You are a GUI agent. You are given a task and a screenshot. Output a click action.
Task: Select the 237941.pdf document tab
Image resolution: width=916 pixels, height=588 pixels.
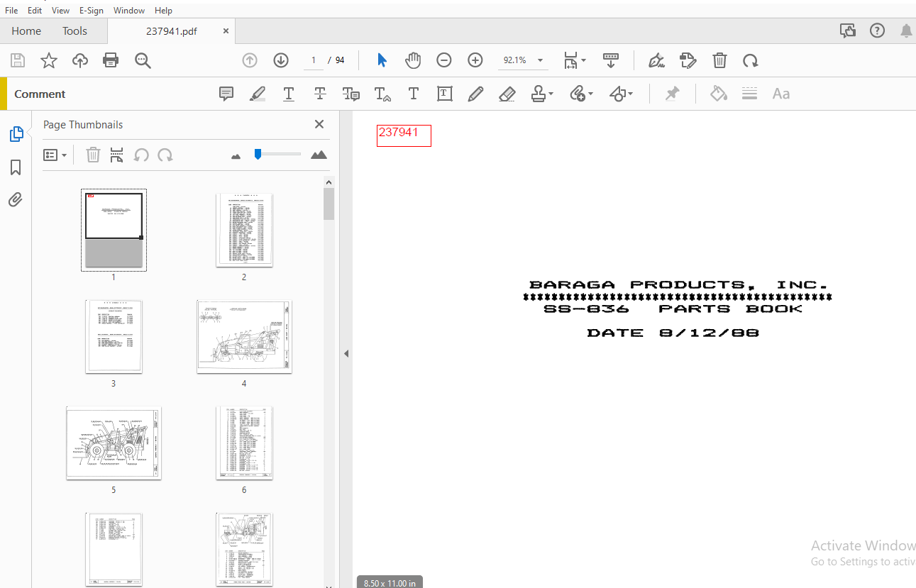171,31
